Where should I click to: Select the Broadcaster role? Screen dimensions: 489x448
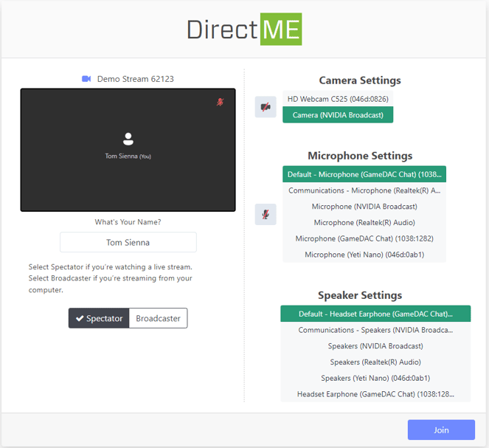click(158, 318)
